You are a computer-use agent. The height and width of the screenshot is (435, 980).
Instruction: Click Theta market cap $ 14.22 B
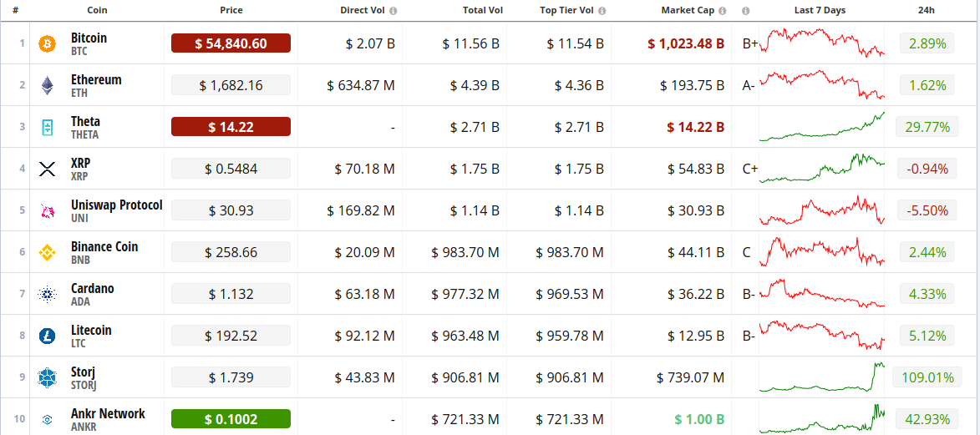coord(696,127)
